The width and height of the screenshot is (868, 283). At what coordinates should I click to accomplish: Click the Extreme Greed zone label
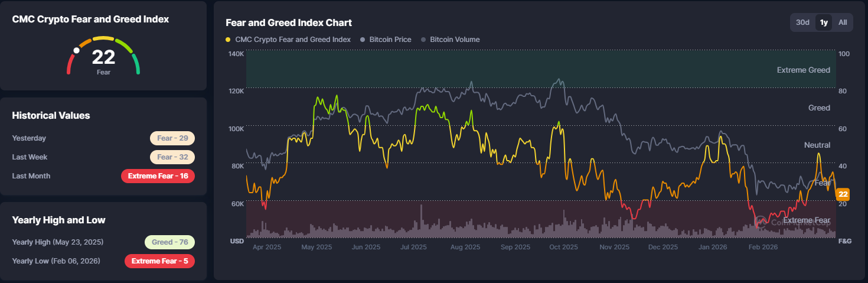coord(803,70)
